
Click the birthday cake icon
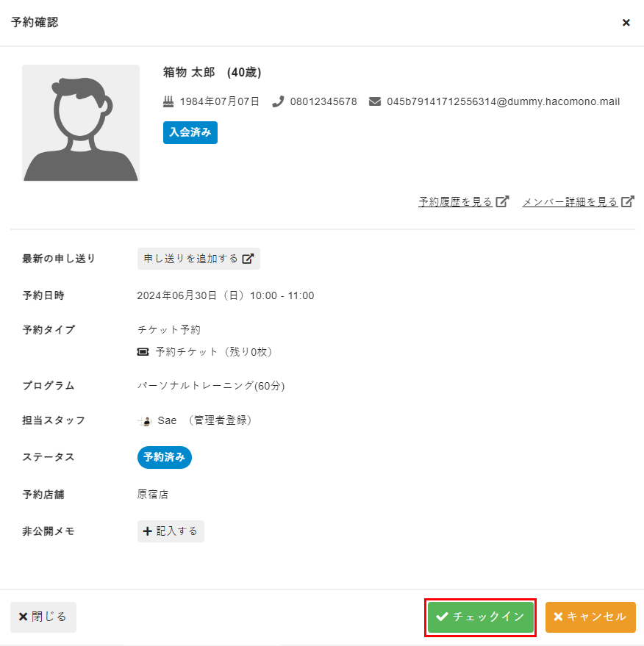[168, 101]
